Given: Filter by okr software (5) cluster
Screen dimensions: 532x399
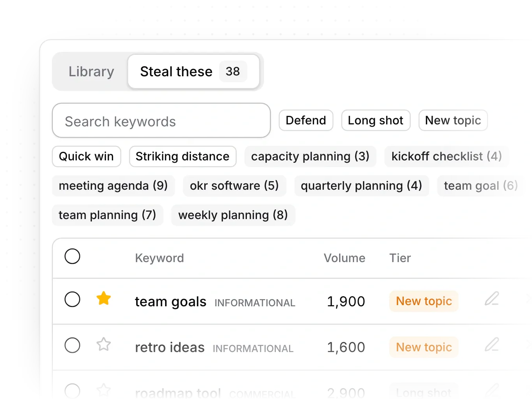Looking at the screenshot, I should point(234,186).
